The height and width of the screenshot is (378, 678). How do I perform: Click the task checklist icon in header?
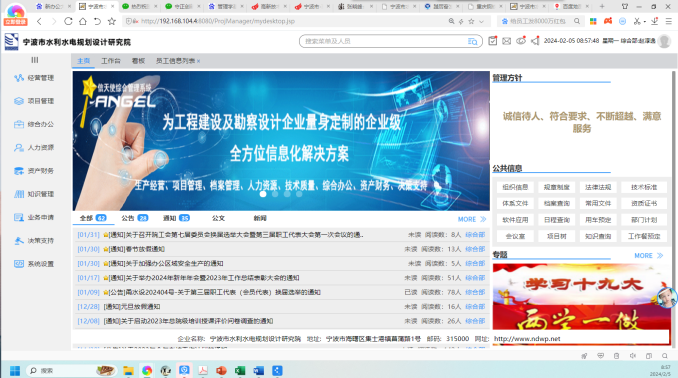[x=493, y=41]
